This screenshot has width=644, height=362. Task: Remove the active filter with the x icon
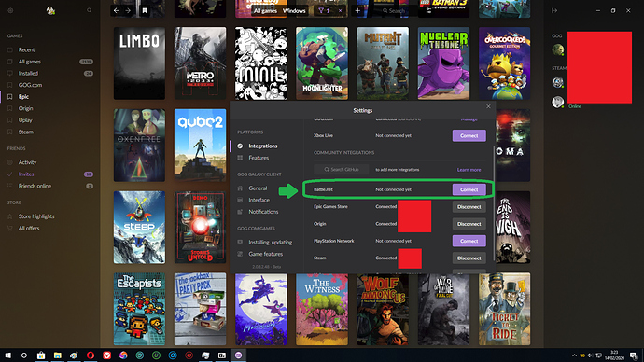pos(340,10)
